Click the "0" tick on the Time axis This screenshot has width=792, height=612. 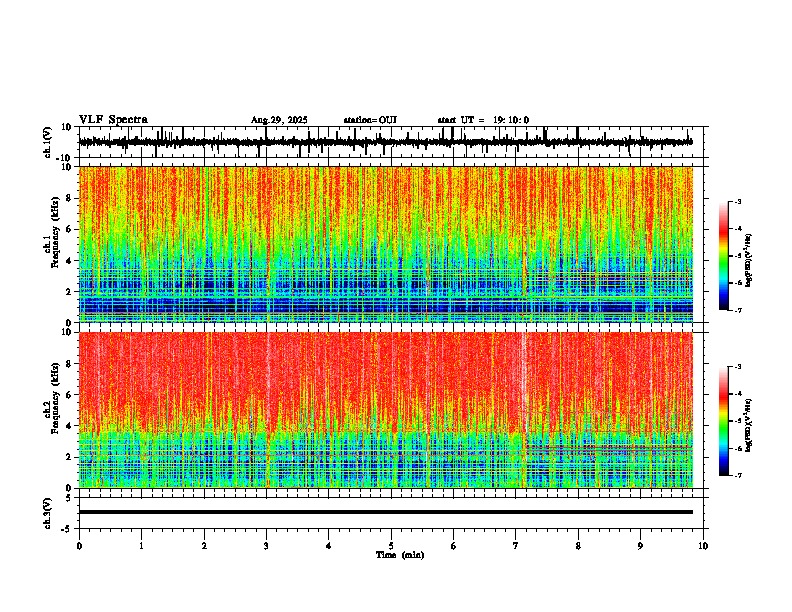[x=79, y=546]
